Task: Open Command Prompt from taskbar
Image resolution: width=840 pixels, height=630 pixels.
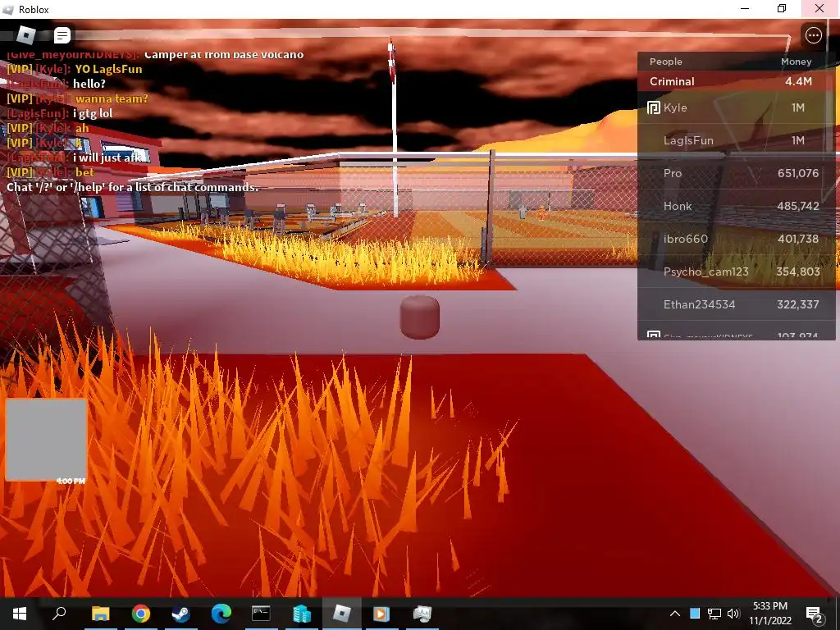Action: (x=261, y=614)
